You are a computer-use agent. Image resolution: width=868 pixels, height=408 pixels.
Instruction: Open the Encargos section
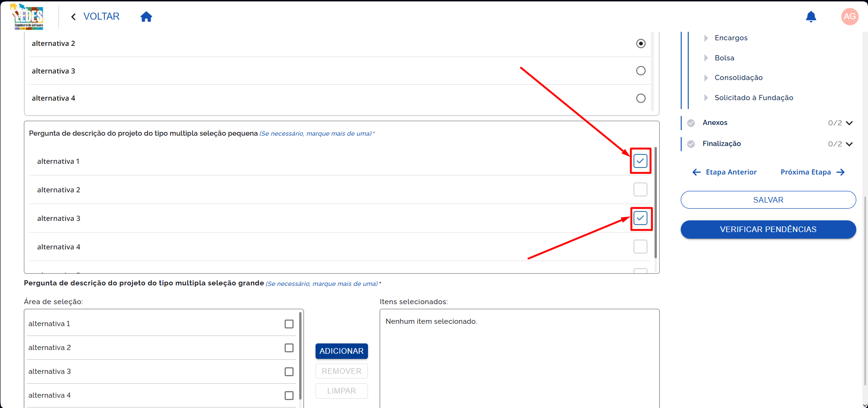731,38
